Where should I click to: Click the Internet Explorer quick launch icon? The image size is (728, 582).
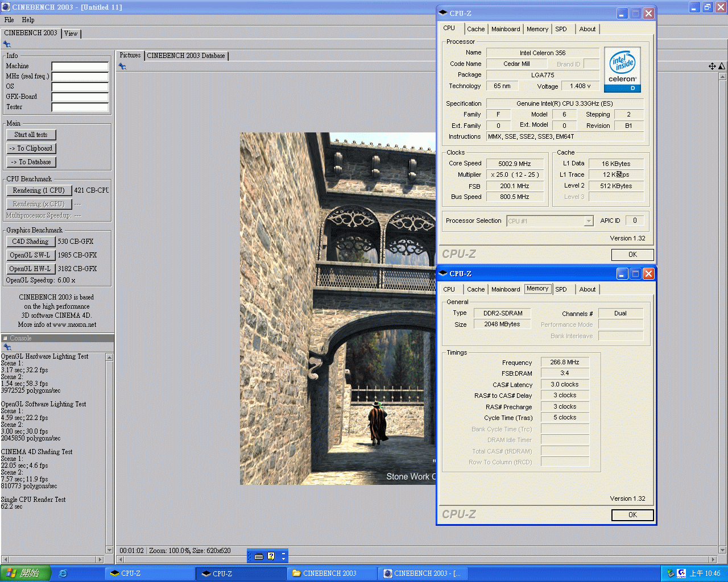[x=63, y=573]
